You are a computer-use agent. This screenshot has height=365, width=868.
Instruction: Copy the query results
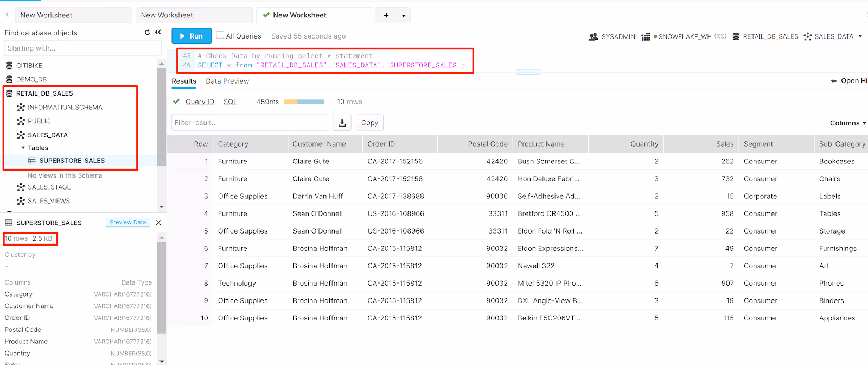pyautogui.click(x=369, y=123)
